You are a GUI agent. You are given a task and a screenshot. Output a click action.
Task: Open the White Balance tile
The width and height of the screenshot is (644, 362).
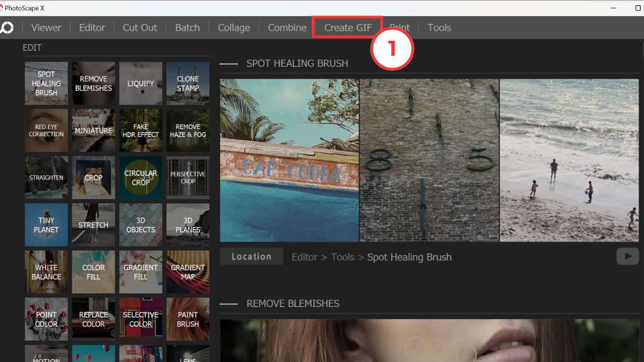click(46, 272)
